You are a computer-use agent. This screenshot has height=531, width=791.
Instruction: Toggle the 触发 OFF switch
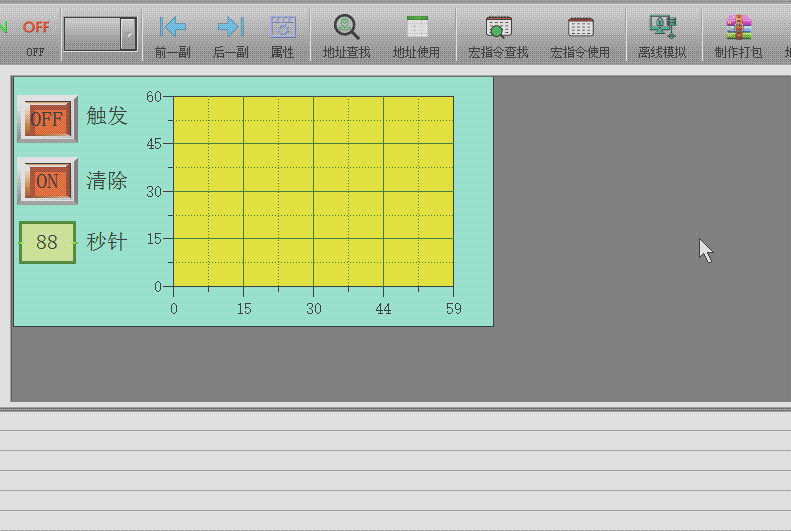pos(47,119)
